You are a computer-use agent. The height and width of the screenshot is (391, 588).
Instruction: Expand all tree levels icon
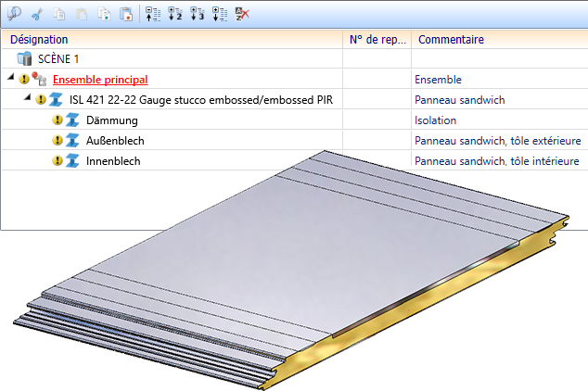click(220, 14)
